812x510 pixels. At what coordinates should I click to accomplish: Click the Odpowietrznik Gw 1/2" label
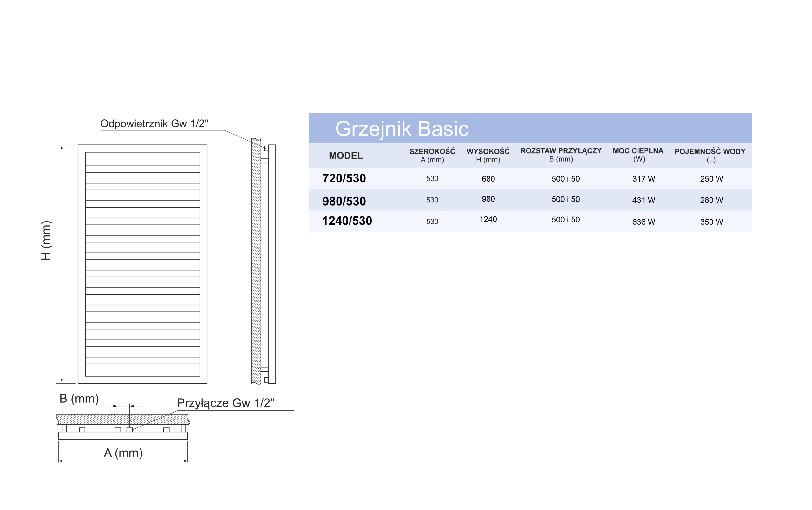point(154,123)
